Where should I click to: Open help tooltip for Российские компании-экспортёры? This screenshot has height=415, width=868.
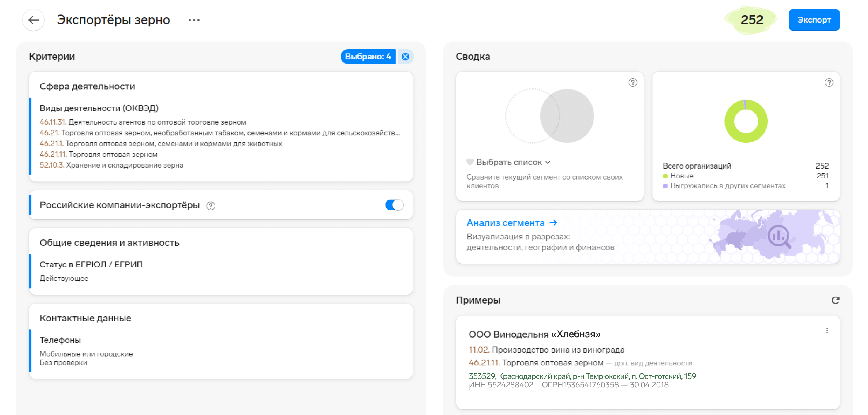coord(211,205)
